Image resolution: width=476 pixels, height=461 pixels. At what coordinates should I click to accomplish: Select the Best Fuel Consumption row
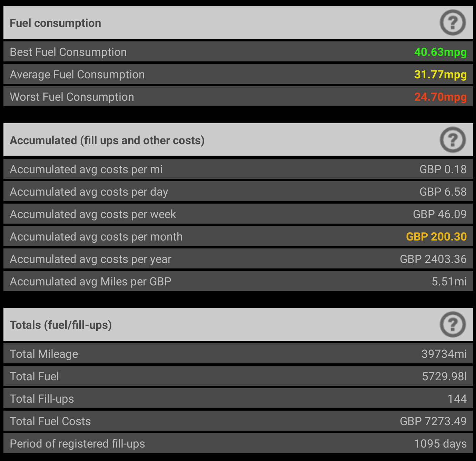pos(238,52)
